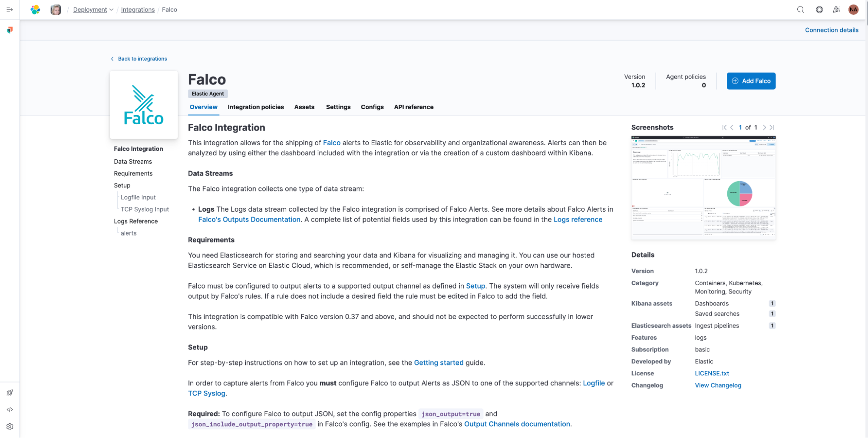868x438 pixels.
Task: Click the Version 1.0.2 header value
Action: 638,85
